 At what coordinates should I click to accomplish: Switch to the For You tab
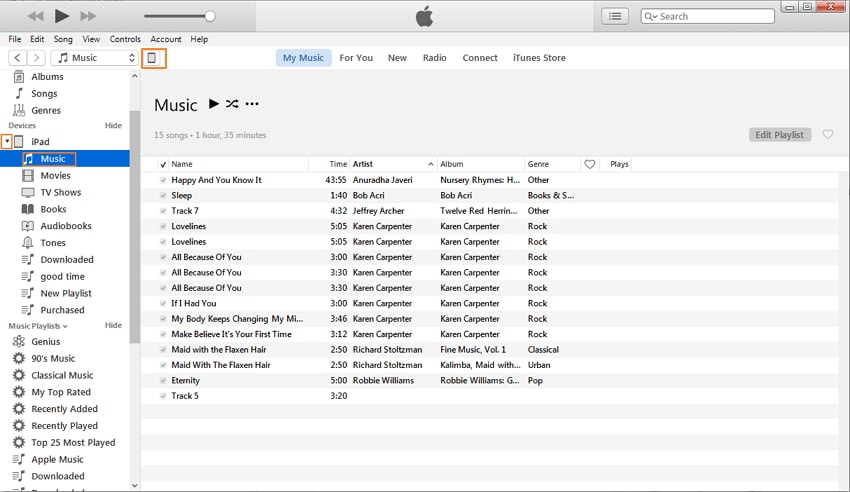[356, 57]
